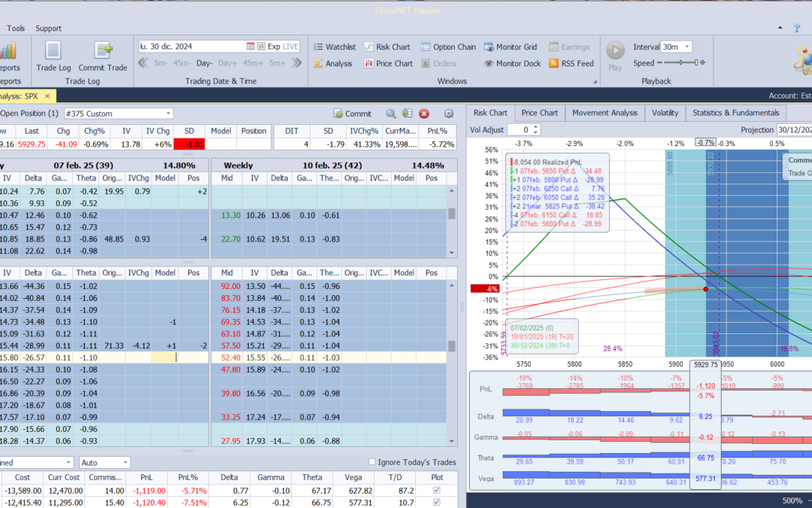Increment the Vol Adjust value

536,127
